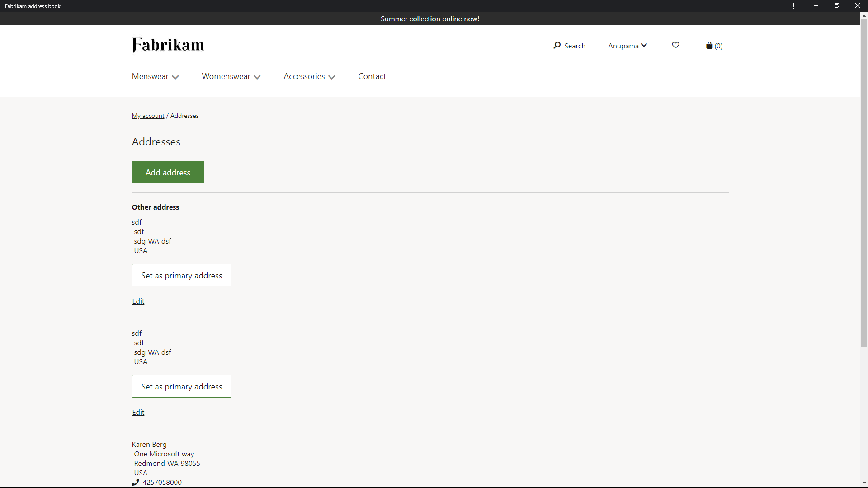Click the Add address button
Image resolution: width=868 pixels, height=488 pixels.
[168, 172]
